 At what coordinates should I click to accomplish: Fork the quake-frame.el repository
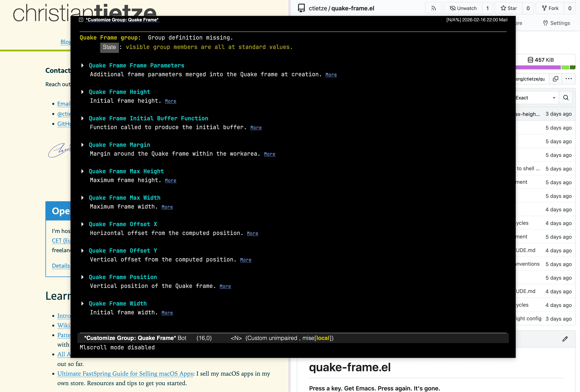[x=550, y=8]
